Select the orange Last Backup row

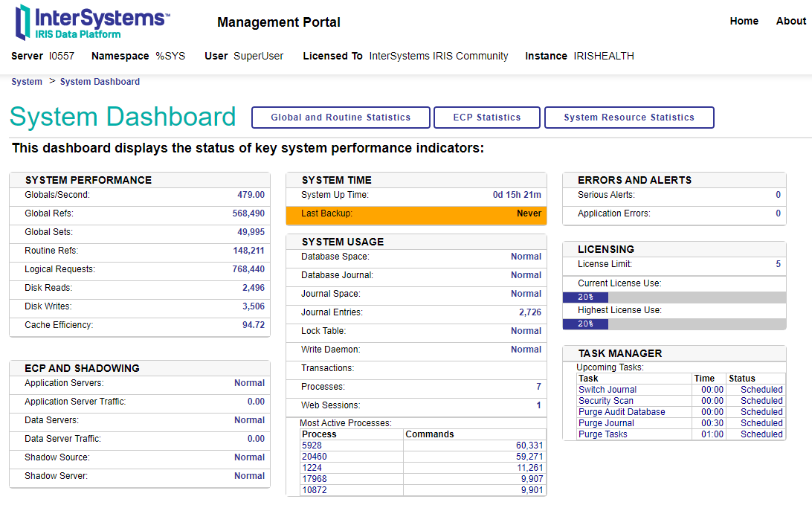[x=416, y=214]
